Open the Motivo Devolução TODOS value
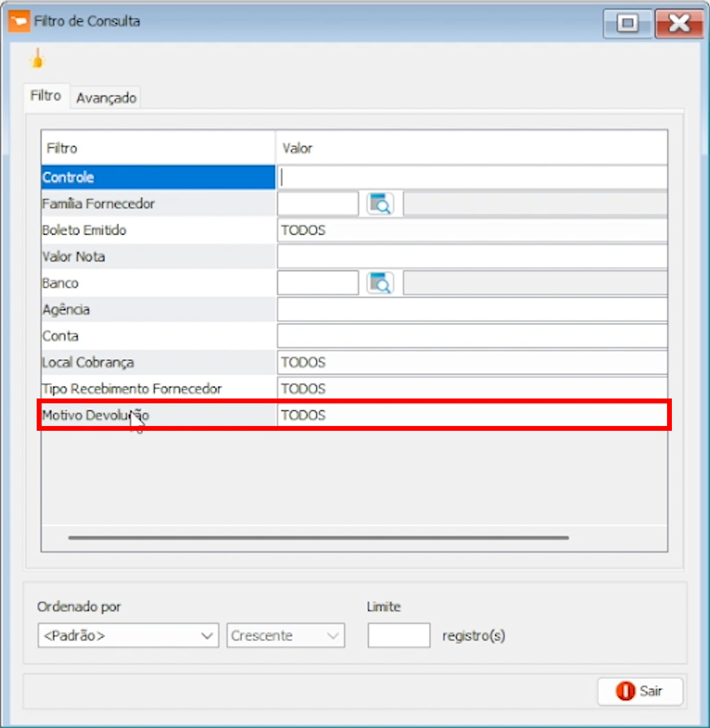This screenshot has height=728, width=710. click(x=472, y=415)
